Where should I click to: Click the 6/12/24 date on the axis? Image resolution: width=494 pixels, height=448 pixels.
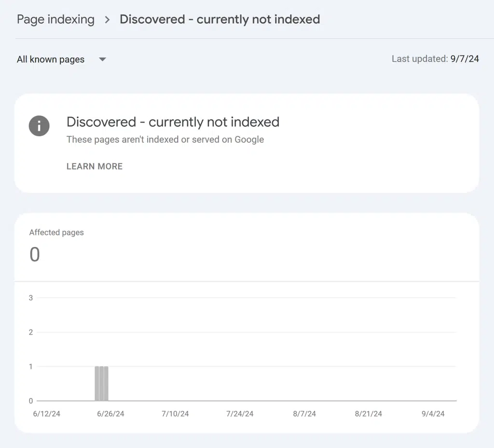[46, 414]
